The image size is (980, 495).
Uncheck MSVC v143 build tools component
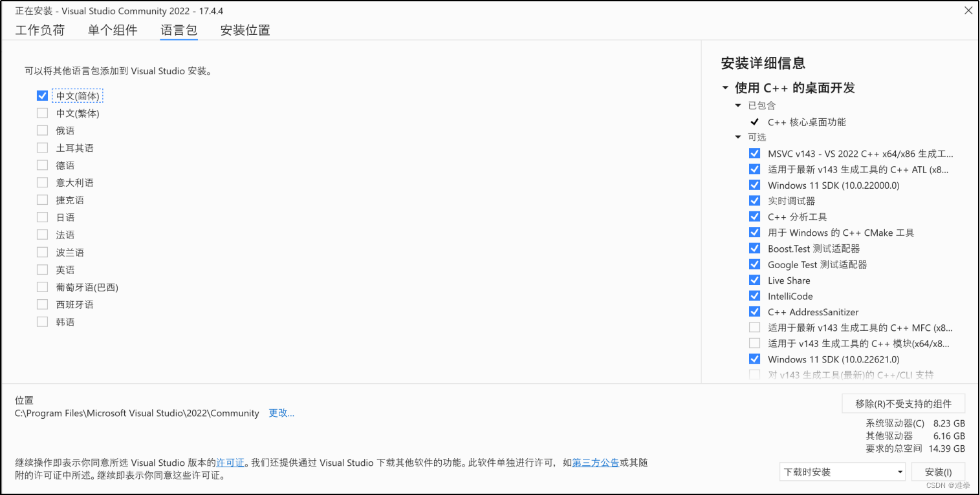point(754,154)
